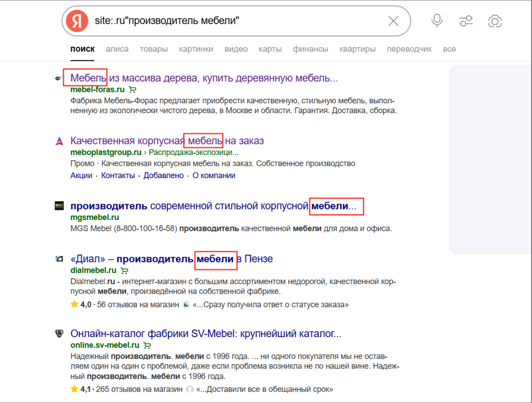
Task: Click cart icon beside mebel-foras.ru
Action: pyautogui.click(x=133, y=90)
